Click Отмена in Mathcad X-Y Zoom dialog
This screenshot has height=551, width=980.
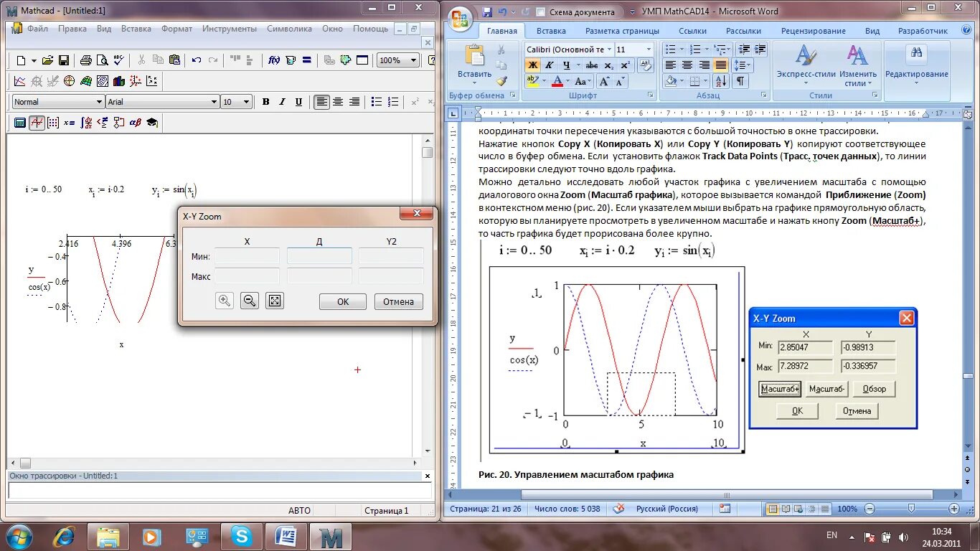point(398,302)
